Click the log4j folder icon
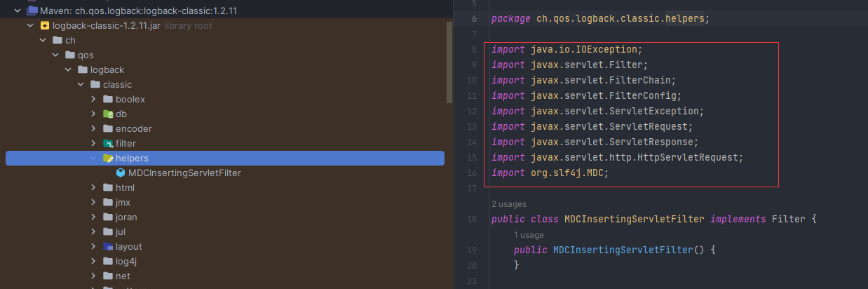 pos(108,261)
